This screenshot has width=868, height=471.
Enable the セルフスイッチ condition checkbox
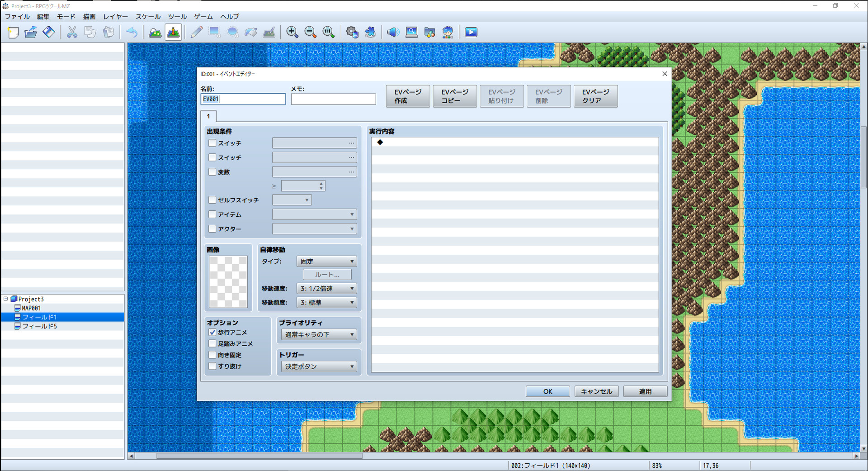pyautogui.click(x=212, y=200)
